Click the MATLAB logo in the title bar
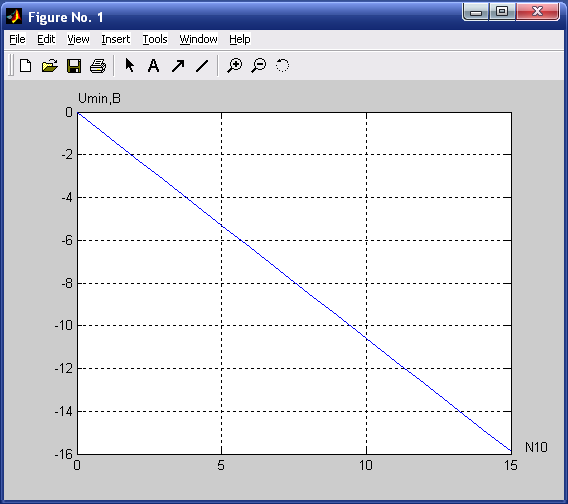The height and width of the screenshot is (504, 568). (14, 17)
